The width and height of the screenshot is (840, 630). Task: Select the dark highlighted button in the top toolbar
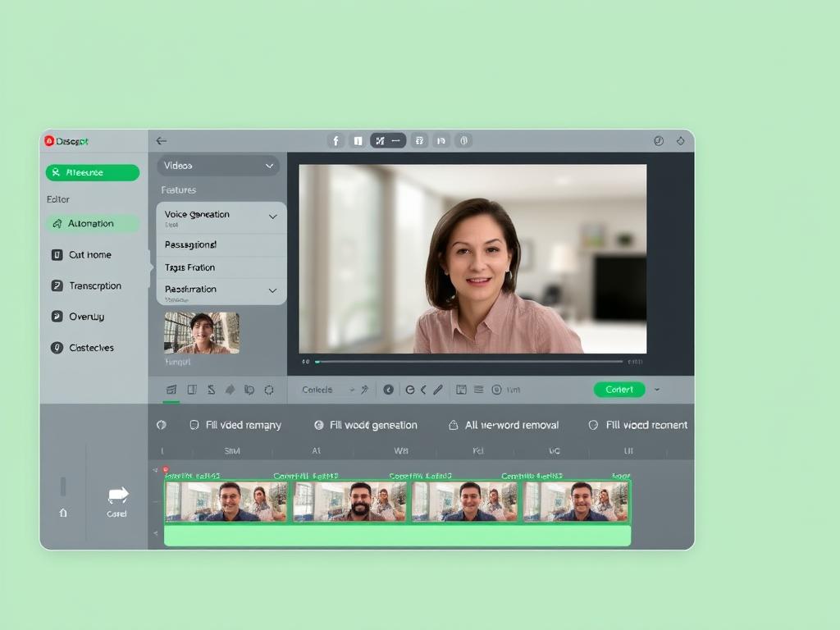click(x=388, y=141)
